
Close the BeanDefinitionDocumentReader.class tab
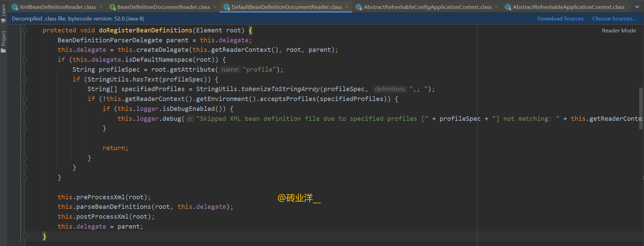point(215,7)
